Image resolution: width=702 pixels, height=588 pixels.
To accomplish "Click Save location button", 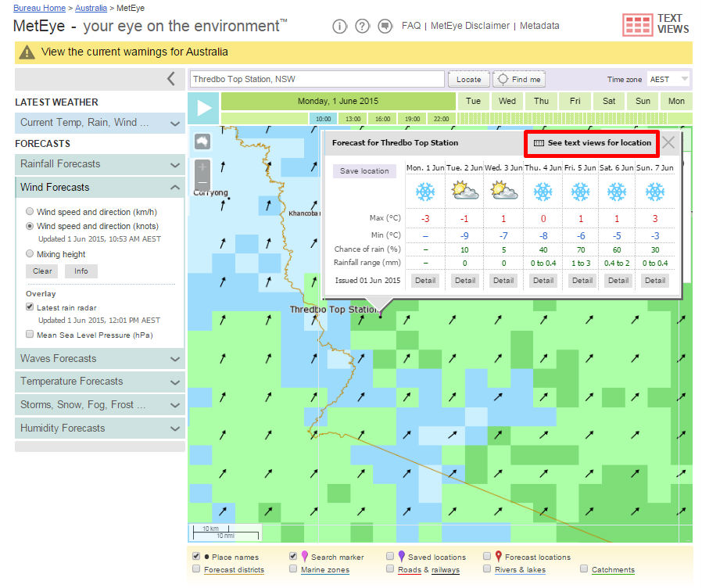I will 364,171.
